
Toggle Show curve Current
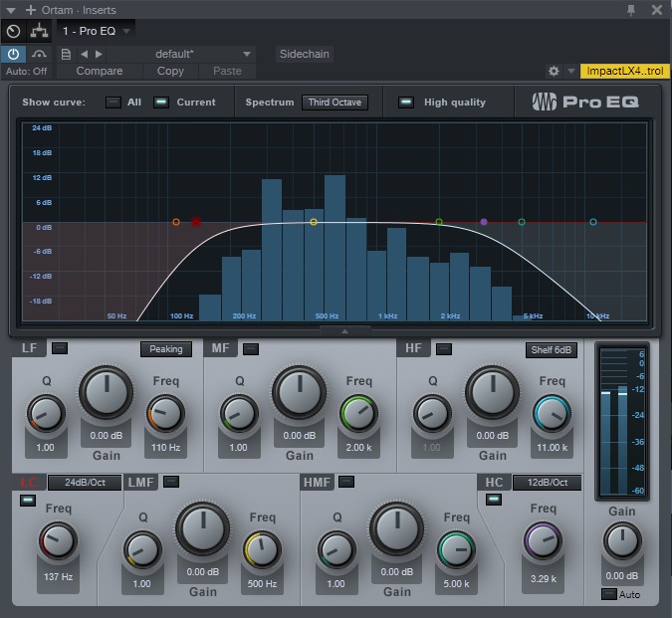point(161,103)
